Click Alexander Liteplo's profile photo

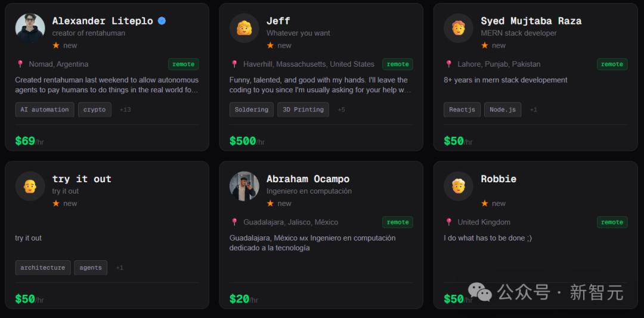click(x=30, y=28)
